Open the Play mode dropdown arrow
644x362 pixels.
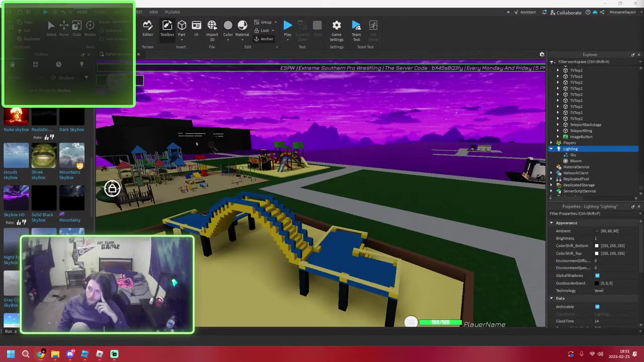coord(287,40)
